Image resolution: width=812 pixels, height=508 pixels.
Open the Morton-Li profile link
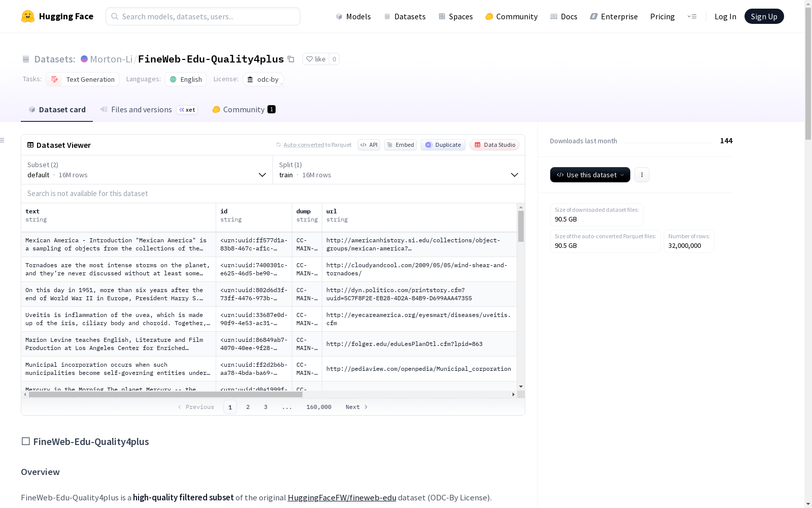(x=111, y=59)
